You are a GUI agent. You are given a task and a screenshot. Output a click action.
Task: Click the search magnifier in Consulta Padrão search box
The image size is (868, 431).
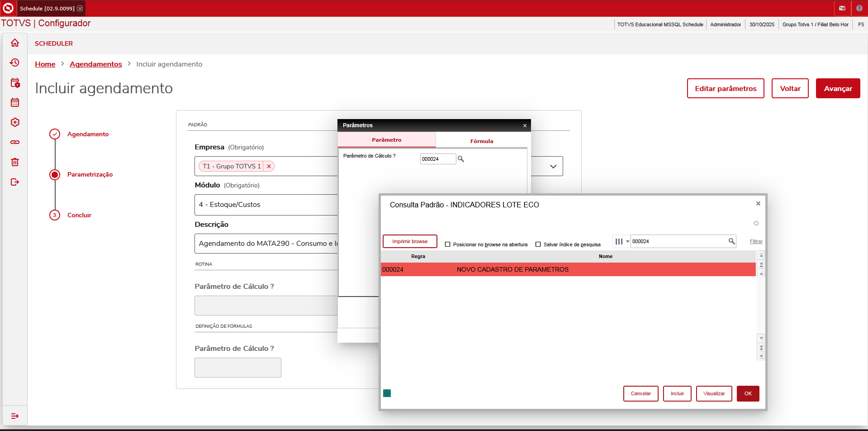click(x=731, y=241)
